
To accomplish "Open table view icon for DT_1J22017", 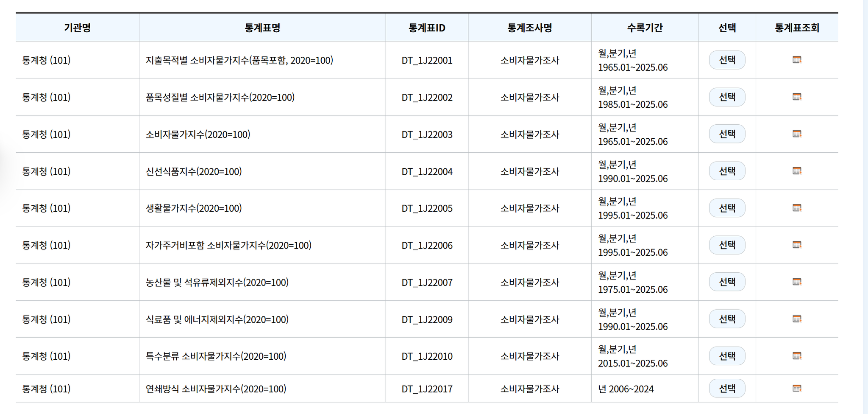I will tap(797, 389).
